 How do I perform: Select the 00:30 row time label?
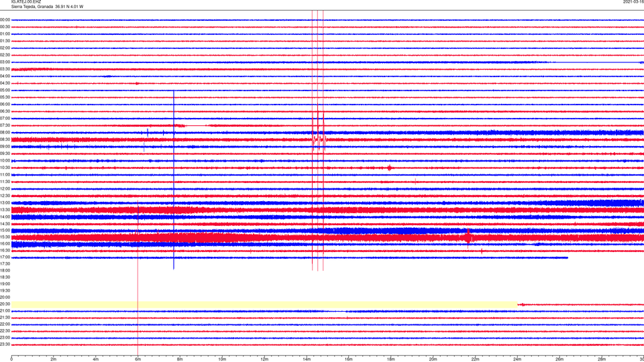(x=5, y=27)
